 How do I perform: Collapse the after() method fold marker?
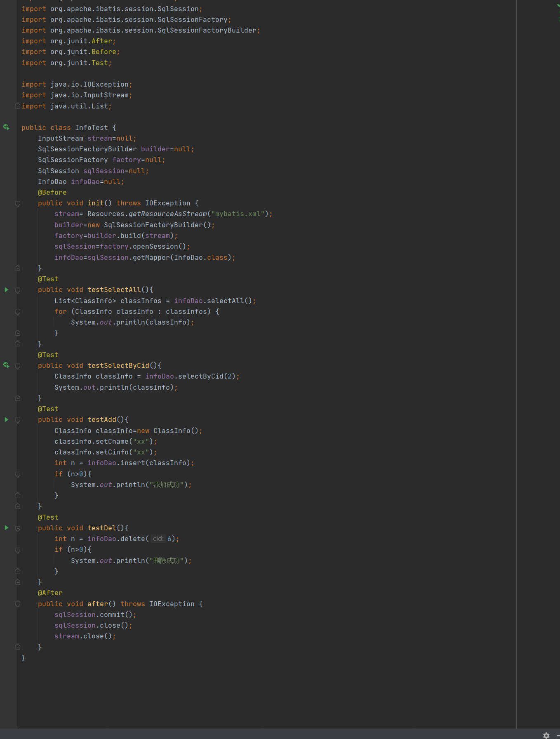pos(18,604)
